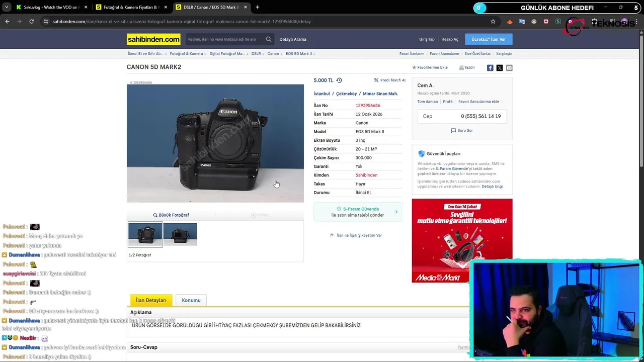Screen dimensions: 644x362
Task: Click the sahibinden.com logo
Action: tap(153, 39)
